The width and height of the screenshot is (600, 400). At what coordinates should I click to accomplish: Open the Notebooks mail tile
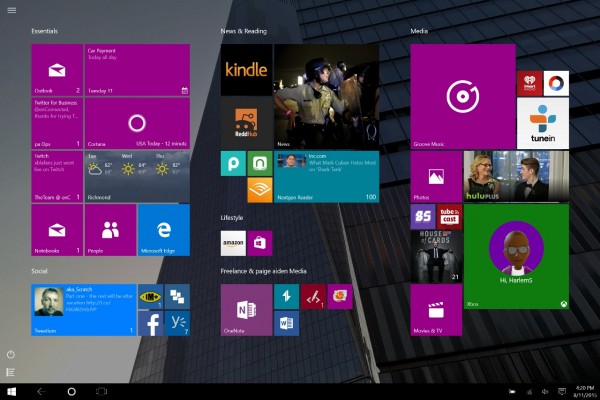(57, 230)
